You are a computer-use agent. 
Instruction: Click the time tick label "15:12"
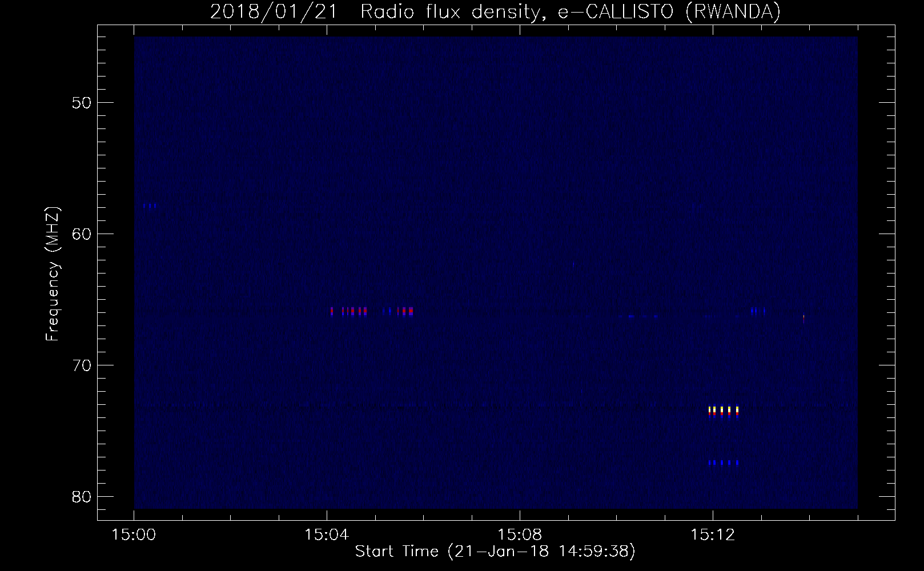(713, 535)
